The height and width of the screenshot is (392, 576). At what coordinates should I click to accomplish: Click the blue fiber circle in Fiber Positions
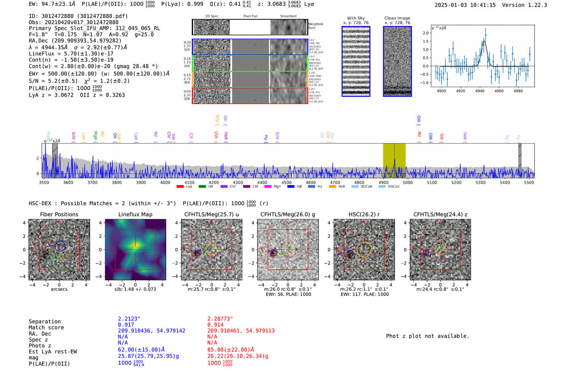(x=60, y=246)
